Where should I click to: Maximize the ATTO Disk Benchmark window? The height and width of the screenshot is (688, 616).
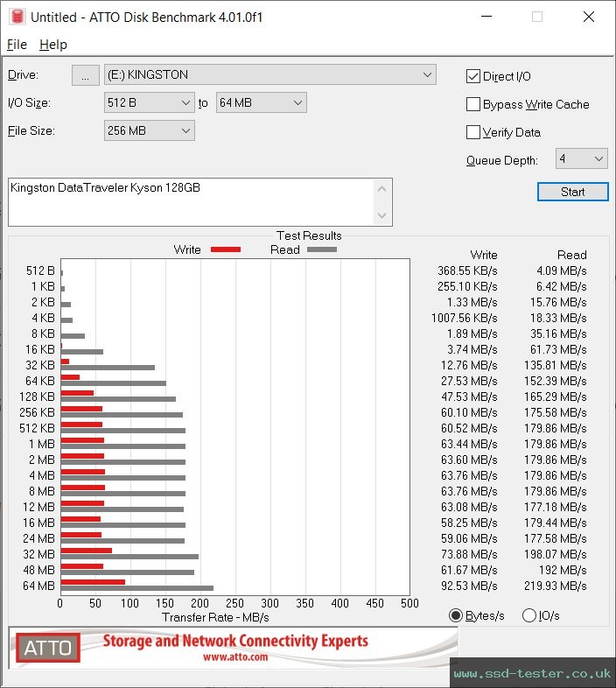(537, 17)
